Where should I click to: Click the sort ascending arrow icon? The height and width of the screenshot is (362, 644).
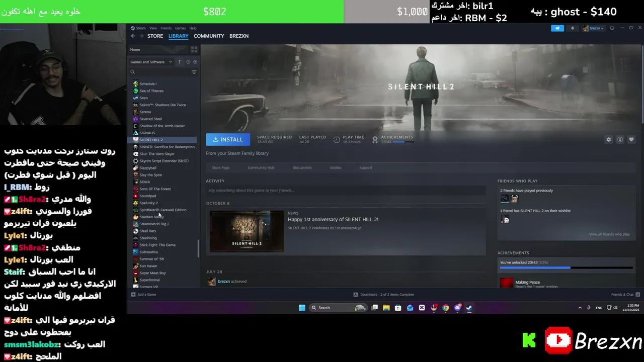click(x=180, y=62)
